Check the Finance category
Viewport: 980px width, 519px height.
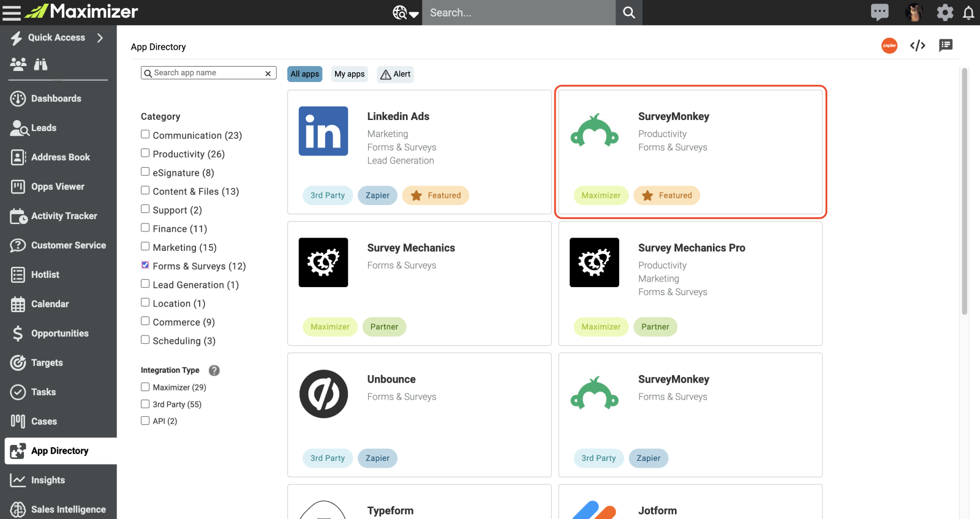click(145, 228)
